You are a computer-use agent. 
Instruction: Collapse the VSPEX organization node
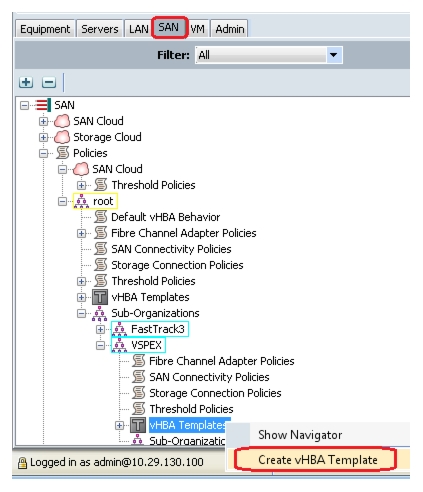coord(100,345)
